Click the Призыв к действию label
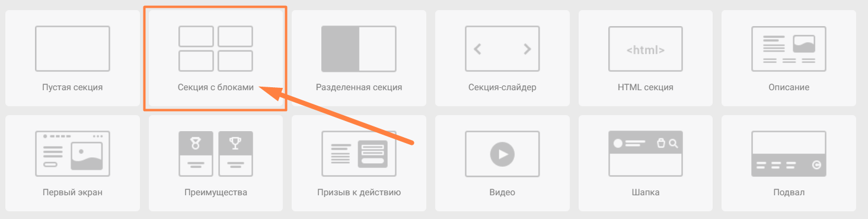The width and height of the screenshot is (868, 219). tap(359, 192)
